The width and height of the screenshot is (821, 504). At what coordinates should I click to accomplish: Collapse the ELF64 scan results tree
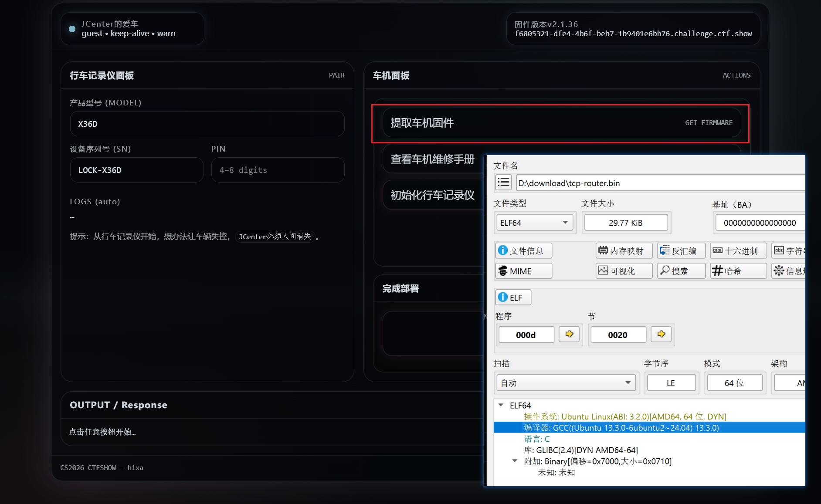point(500,405)
